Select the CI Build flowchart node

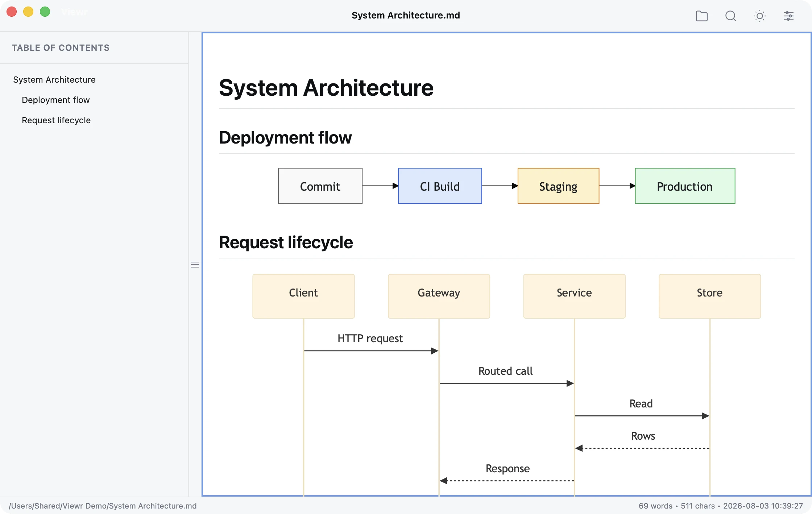440,186
